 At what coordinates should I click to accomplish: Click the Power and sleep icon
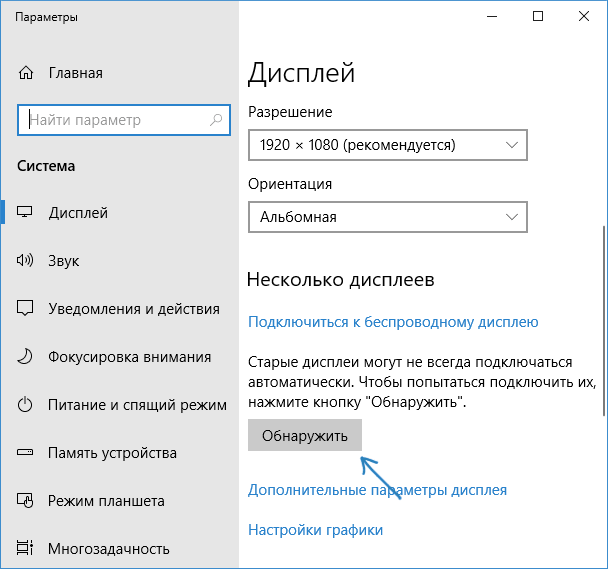point(25,405)
